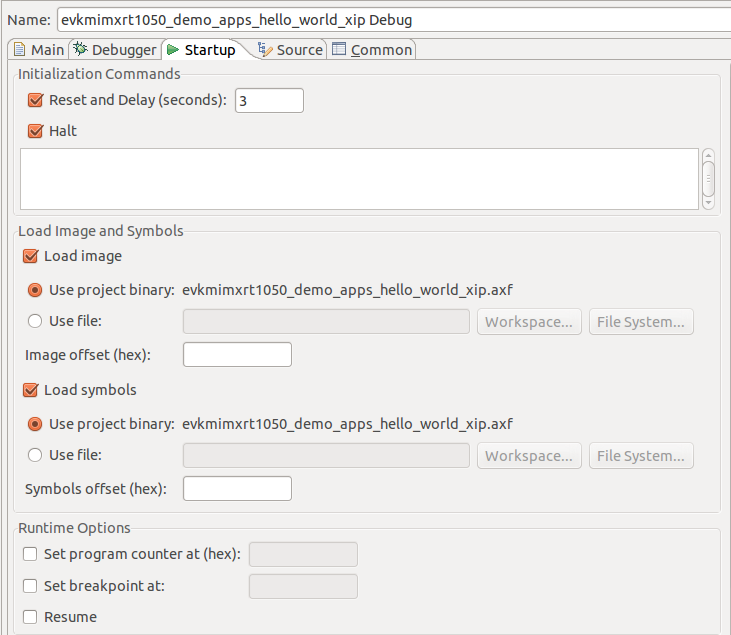Click the initialization commands text area
This screenshot has height=635, width=731.
click(359, 179)
